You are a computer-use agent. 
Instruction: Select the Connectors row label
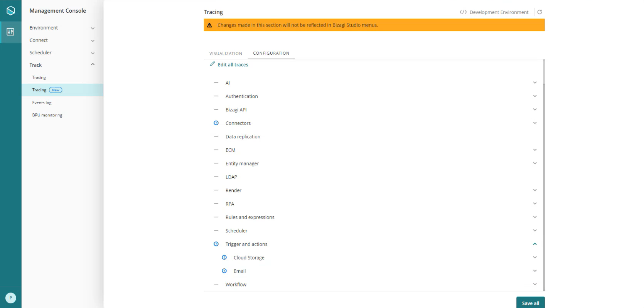click(x=238, y=123)
